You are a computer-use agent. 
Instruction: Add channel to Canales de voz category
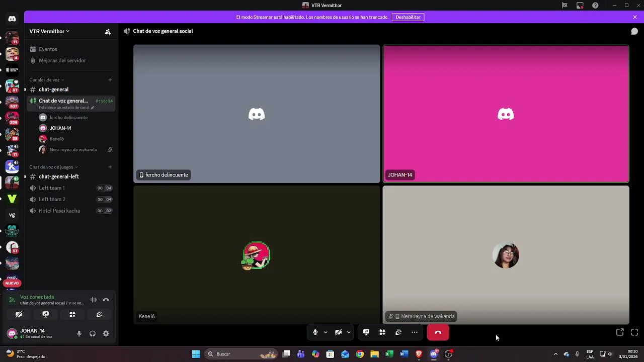(110, 79)
